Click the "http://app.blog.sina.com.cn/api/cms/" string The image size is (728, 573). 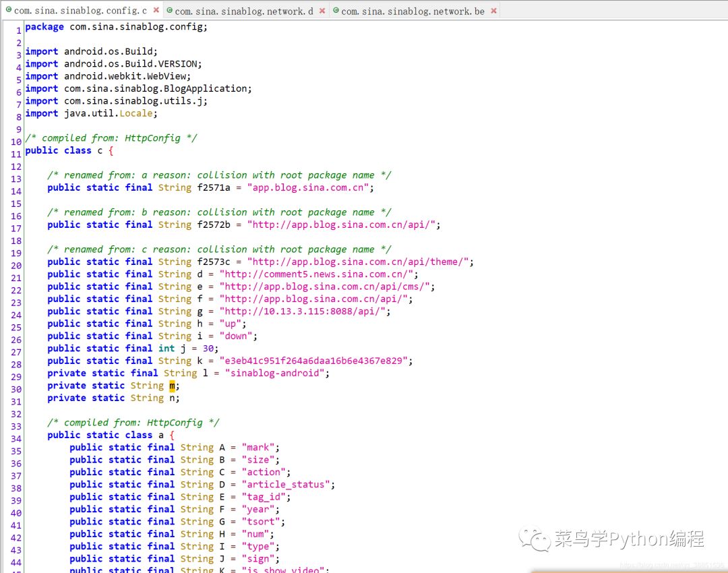coord(324,286)
